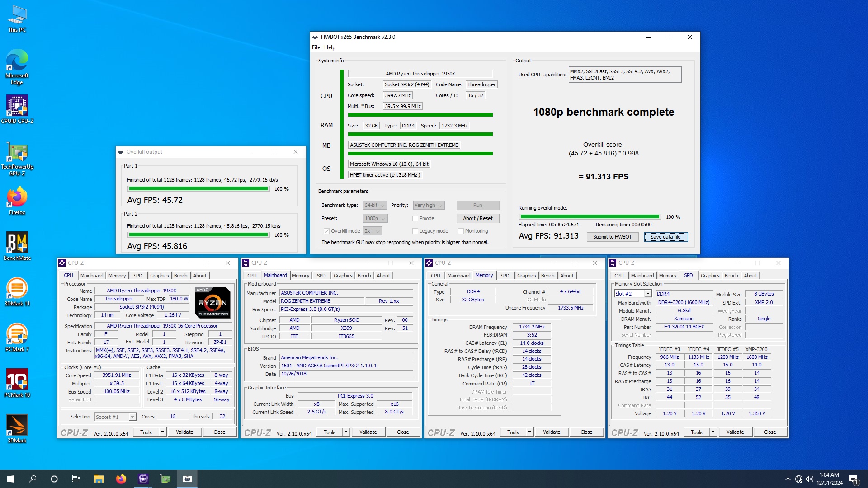Switch to Firefox on the taskbar
This screenshot has height=488, width=868.
(x=121, y=479)
